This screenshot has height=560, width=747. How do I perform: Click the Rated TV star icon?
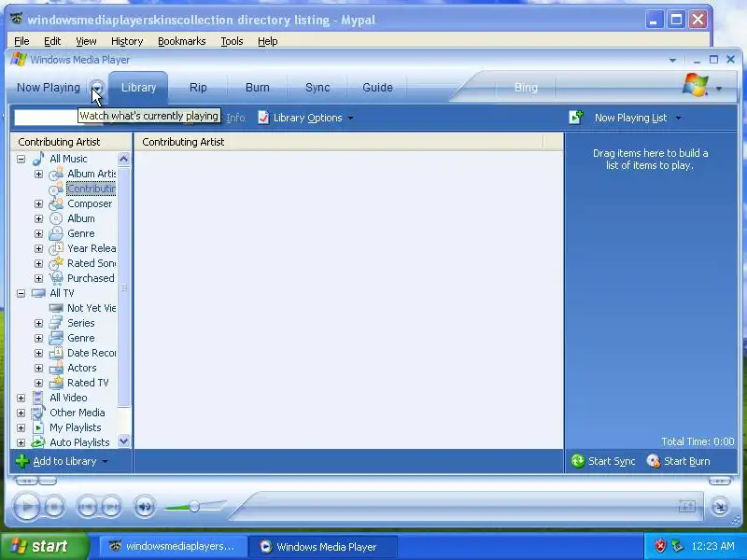[x=56, y=383]
